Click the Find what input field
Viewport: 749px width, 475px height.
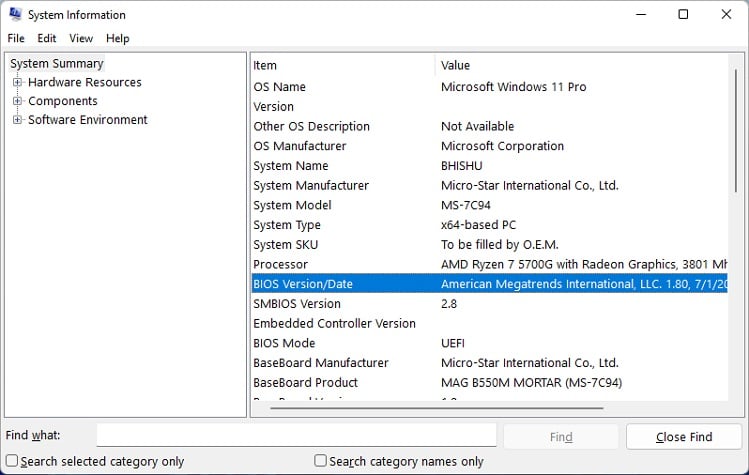[x=296, y=436]
